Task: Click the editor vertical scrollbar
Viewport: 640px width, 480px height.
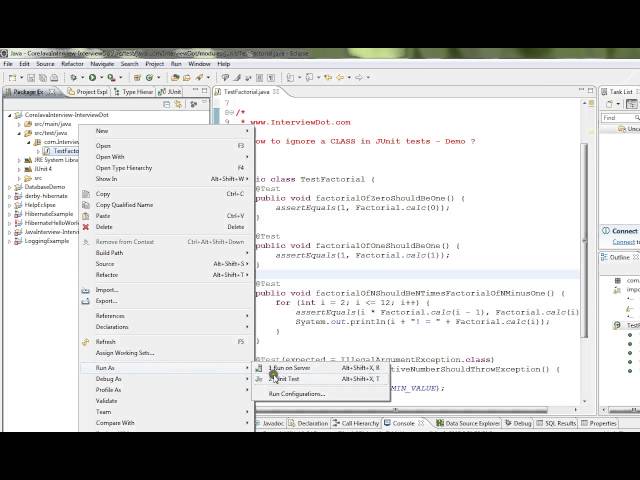Action: tap(584, 240)
